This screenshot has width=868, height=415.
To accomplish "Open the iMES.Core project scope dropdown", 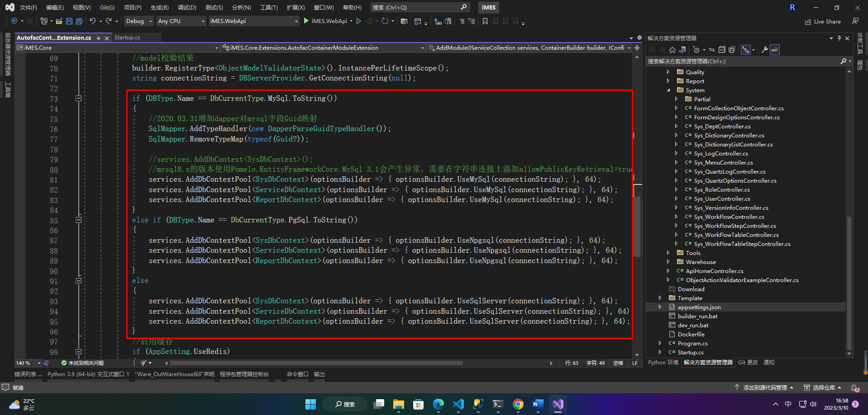I will (118, 47).
